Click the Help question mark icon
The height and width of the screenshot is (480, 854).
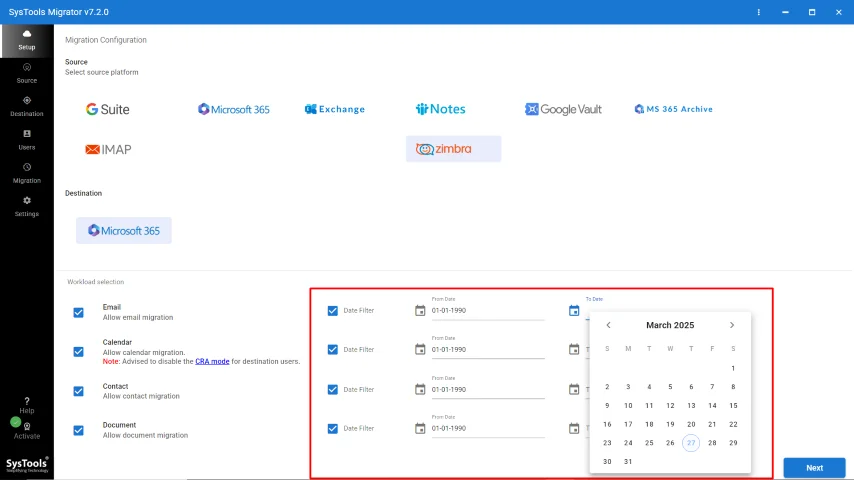pyautogui.click(x=27, y=401)
